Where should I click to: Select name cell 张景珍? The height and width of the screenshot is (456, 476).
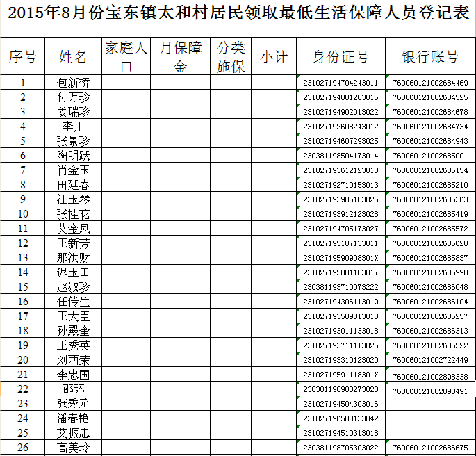point(73,140)
